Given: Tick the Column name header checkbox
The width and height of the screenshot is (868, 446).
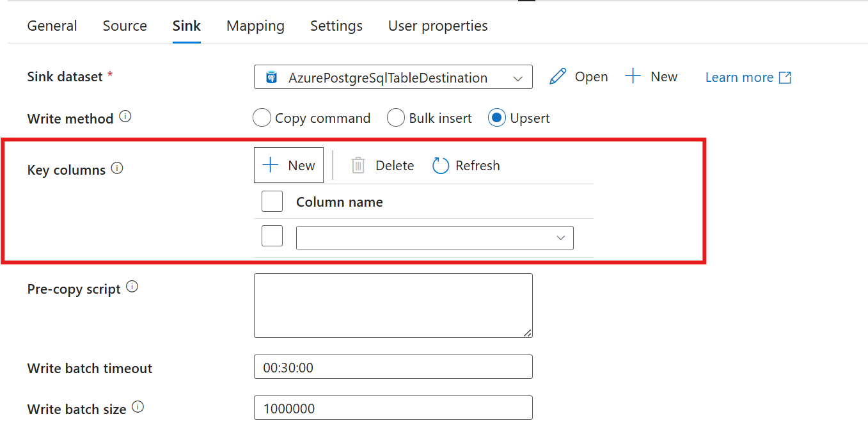Looking at the screenshot, I should tap(272, 202).
